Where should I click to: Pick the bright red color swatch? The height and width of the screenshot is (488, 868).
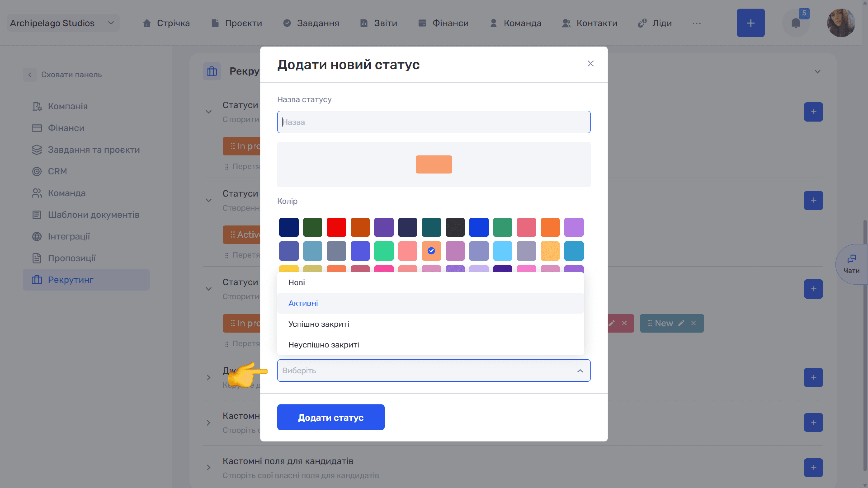click(x=336, y=227)
